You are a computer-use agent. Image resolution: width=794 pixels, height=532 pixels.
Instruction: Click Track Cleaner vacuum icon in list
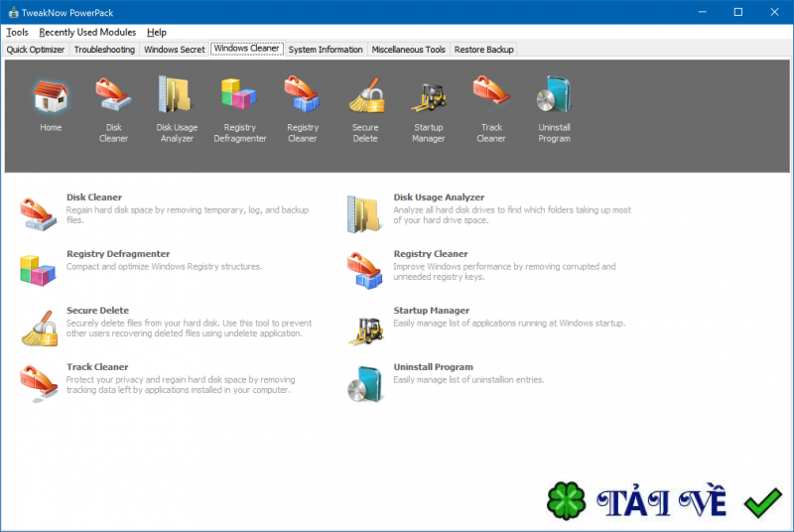click(x=39, y=383)
